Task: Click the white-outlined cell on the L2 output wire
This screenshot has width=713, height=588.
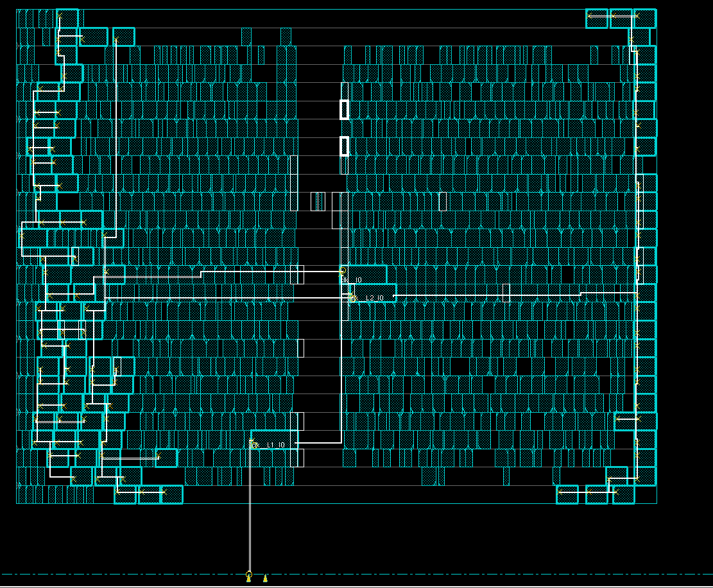Action: tap(506, 293)
